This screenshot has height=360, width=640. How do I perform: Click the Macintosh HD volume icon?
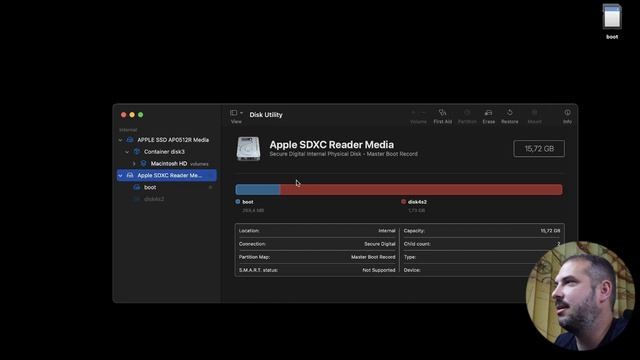143,164
